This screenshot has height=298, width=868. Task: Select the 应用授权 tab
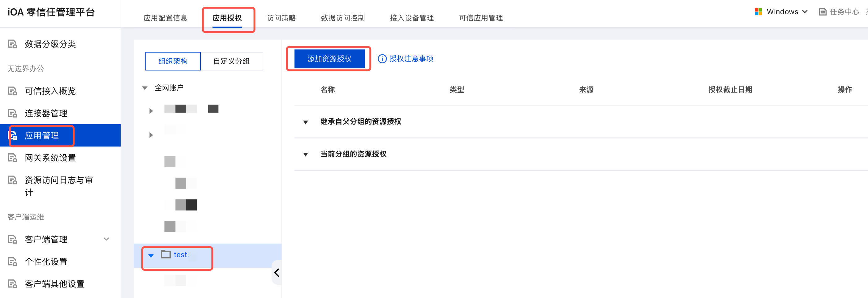[227, 18]
